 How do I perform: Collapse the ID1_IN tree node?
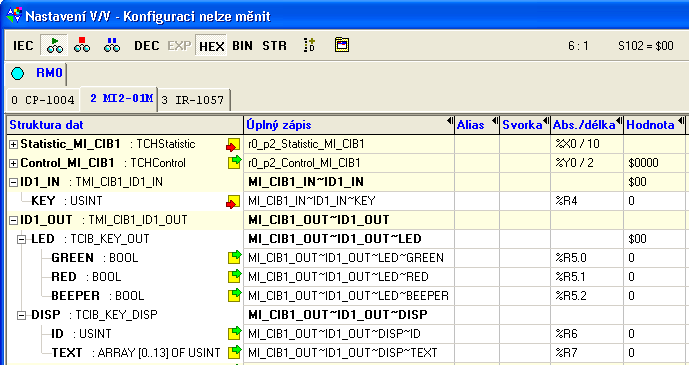tap(14, 182)
